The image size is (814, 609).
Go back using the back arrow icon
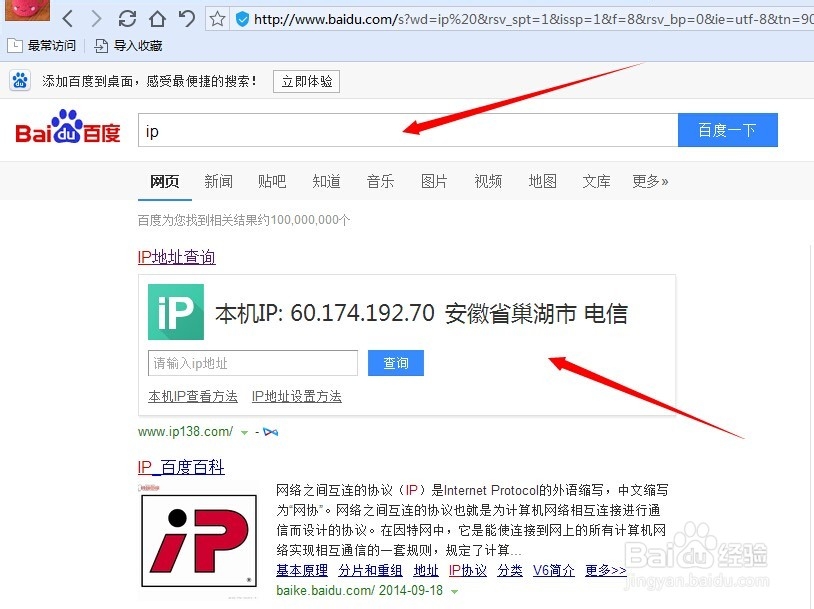click(x=67, y=17)
